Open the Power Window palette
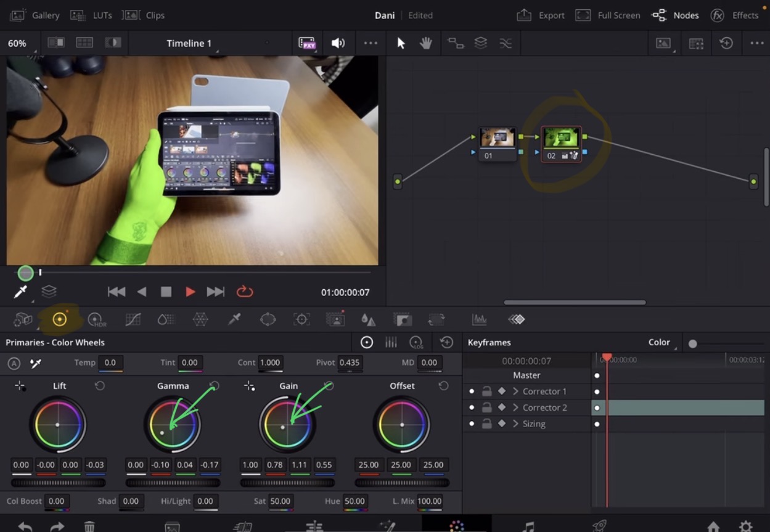This screenshot has height=532, width=770. tap(268, 319)
